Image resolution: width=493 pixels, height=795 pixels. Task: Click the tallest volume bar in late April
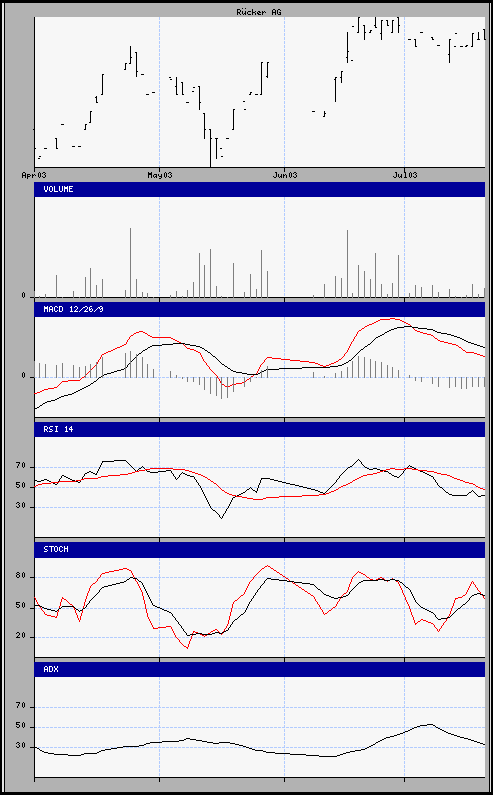tap(130, 262)
